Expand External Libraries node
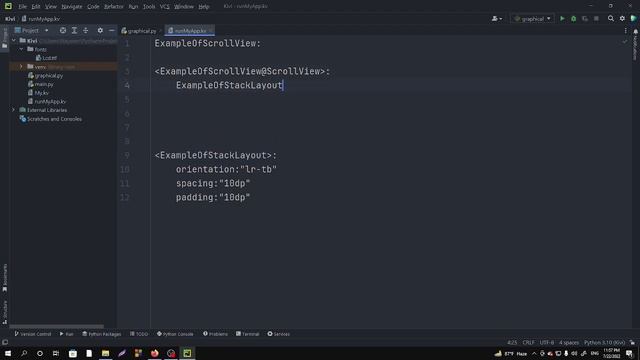The width and height of the screenshot is (640, 360). click(13, 110)
